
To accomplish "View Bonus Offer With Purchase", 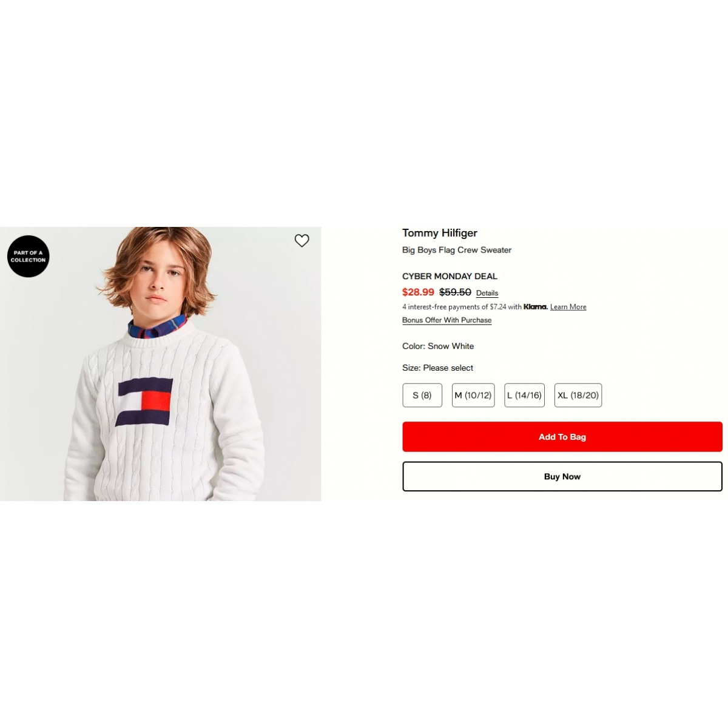I will point(447,320).
